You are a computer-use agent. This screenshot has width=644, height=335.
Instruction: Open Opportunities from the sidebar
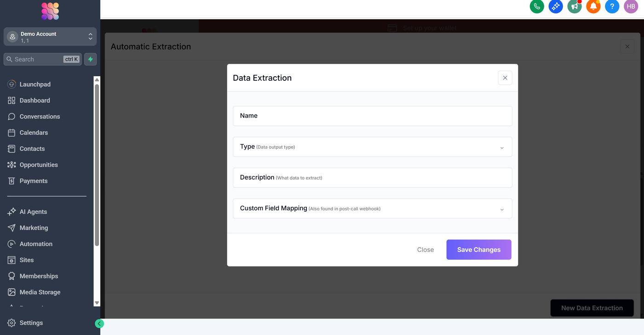pyautogui.click(x=39, y=165)
